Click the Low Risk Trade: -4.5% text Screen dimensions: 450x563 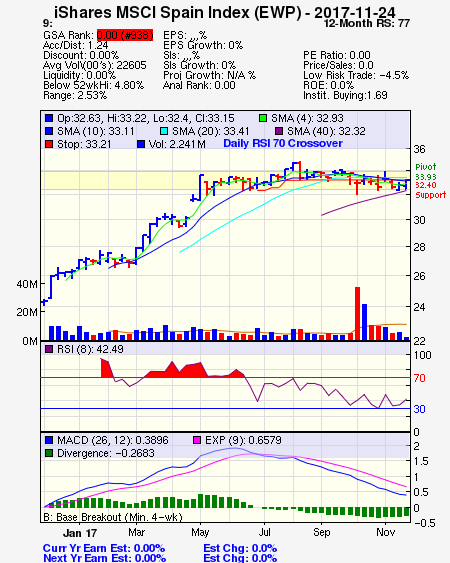356,75
